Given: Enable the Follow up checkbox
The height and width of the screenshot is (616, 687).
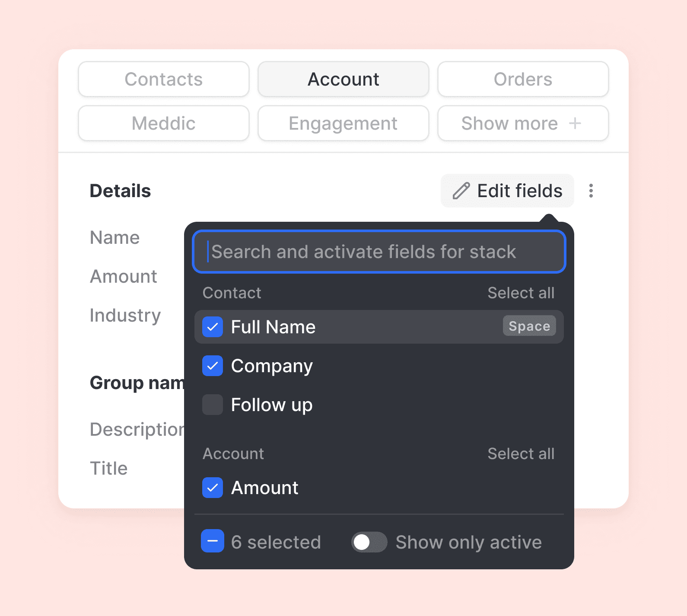Looking at the screenshot, I should [x=213, y=405].
